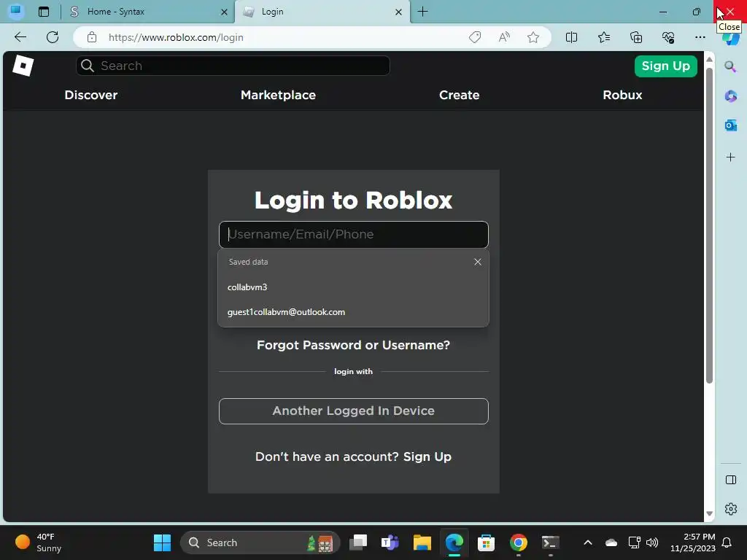Click Sign Up link below login form

pos(427,456)
